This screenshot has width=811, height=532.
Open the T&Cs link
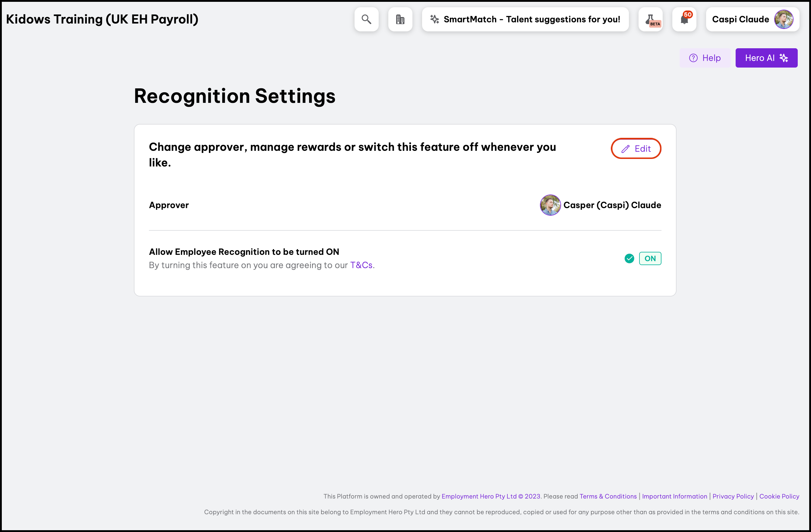[361, 265]
